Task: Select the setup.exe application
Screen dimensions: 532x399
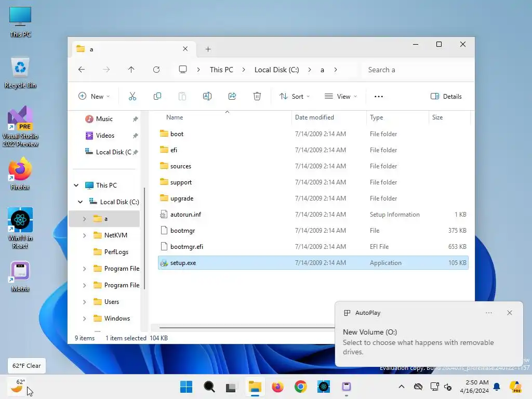Action: (x=313, y=262)
